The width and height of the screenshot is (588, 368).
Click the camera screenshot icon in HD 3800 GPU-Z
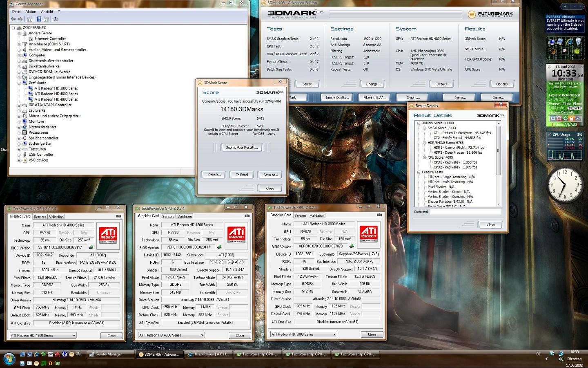pyautogui.click(x=379, y=215)
